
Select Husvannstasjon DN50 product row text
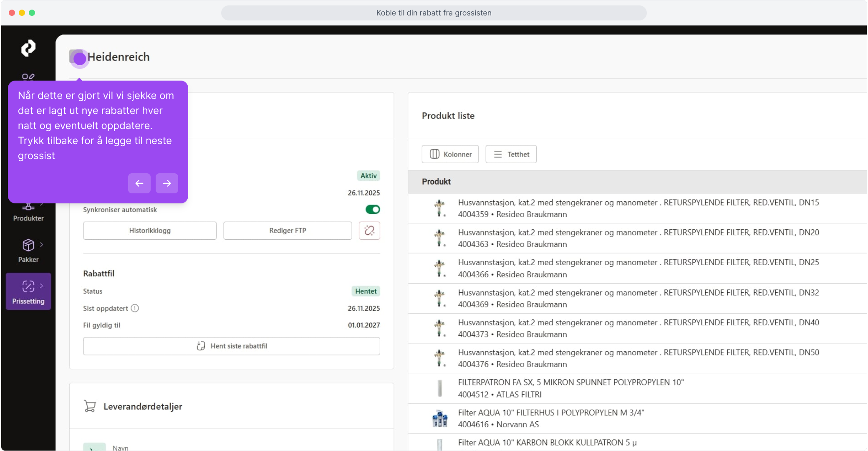tap(638, 352)
